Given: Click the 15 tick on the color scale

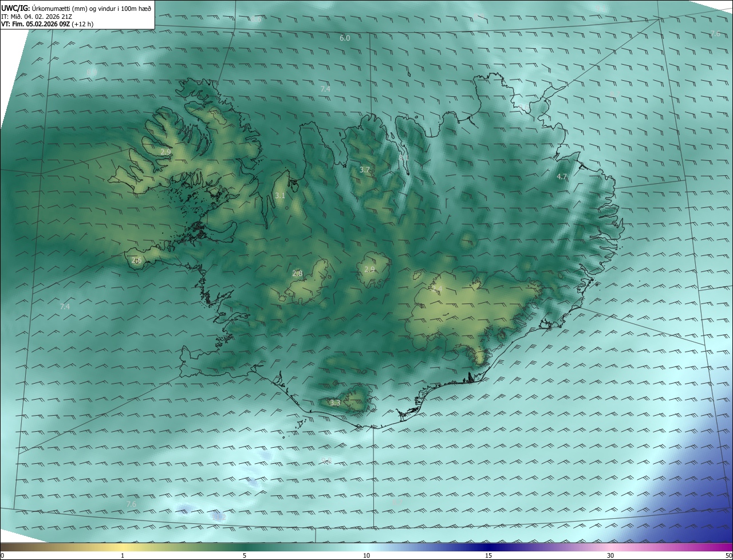Looking at the screenshot, I should pyautogui.click(x=488, y=555).
